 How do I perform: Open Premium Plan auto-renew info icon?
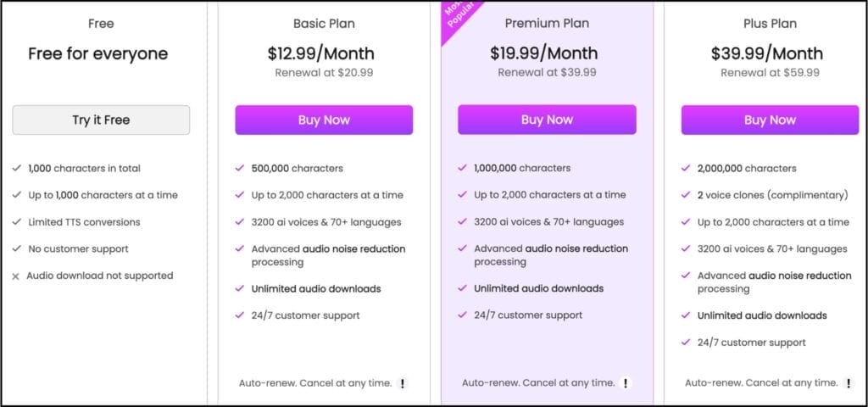pos(626,382)
